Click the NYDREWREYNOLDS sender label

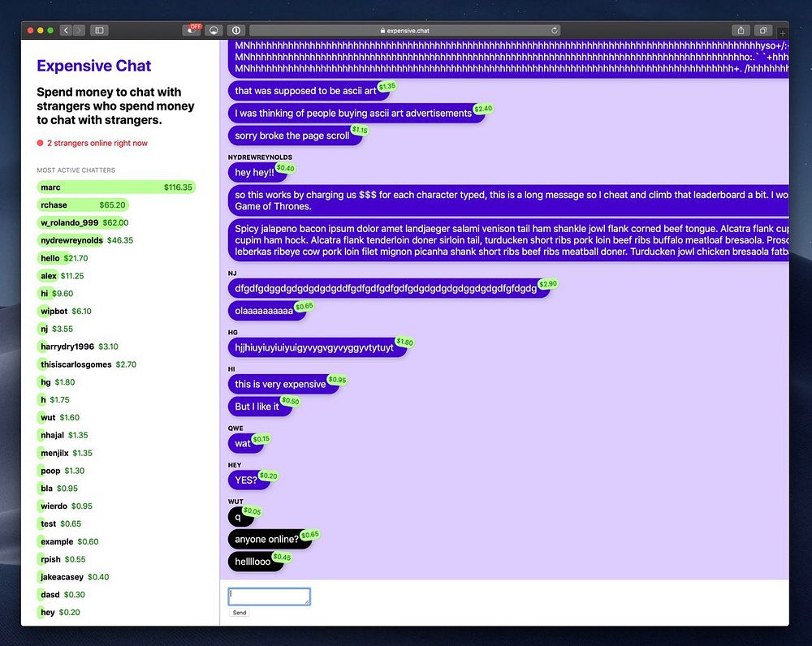pyautogui.click(x=260, y=157)
